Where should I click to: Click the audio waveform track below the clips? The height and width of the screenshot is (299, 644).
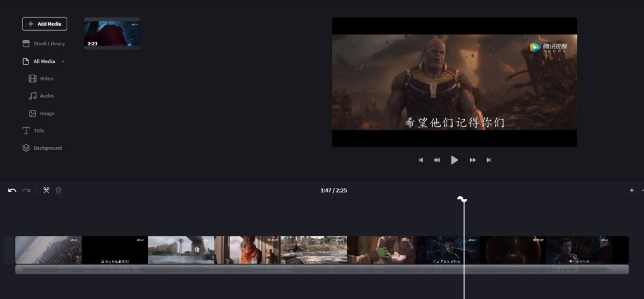coord(322,269)
